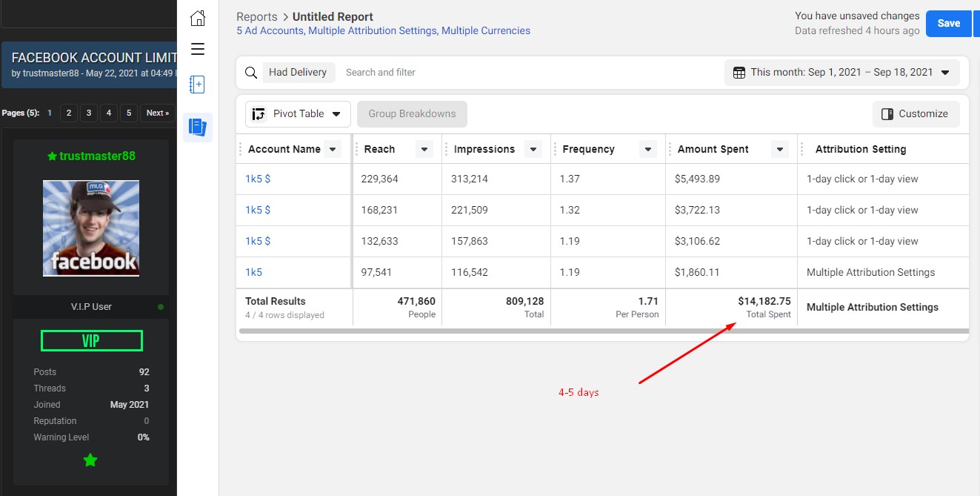Open the date range dropdown arrow
The image size is (980, 496).
pyautogui.click(x=945, y=73)
